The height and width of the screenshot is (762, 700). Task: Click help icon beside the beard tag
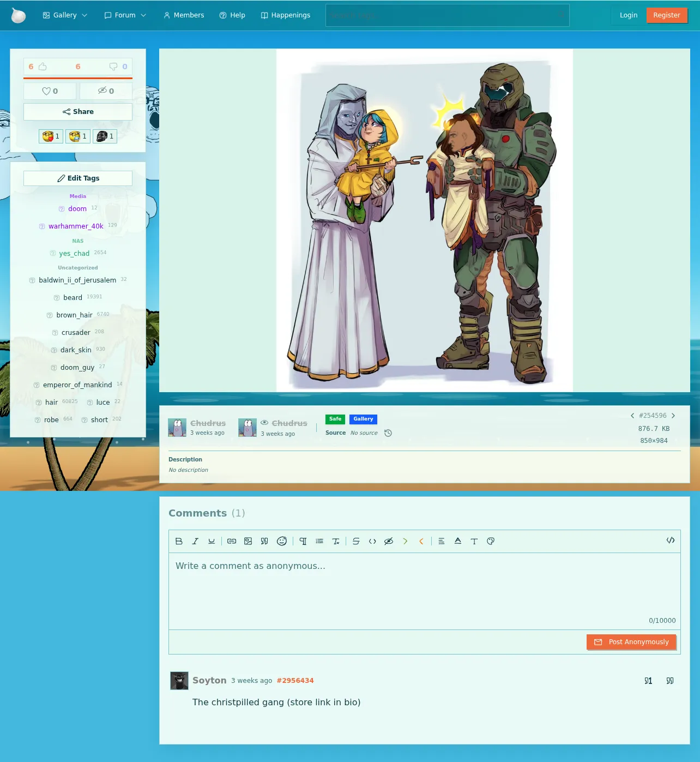point(57,298)
